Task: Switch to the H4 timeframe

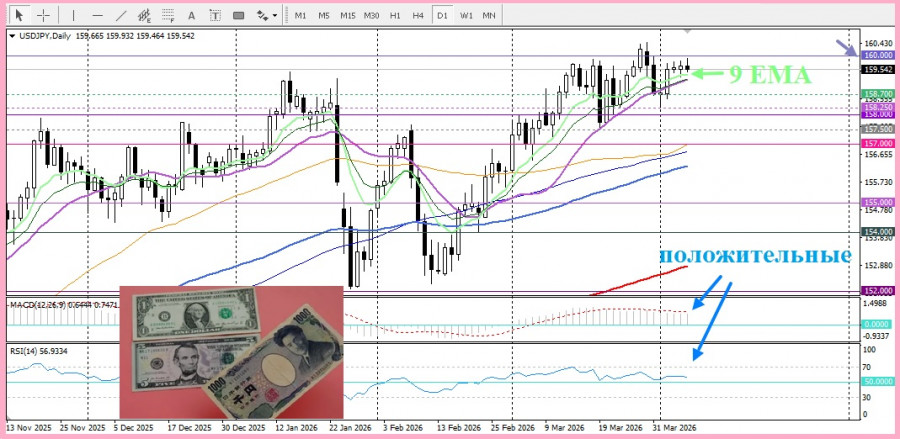Action: tap(418, 15)
